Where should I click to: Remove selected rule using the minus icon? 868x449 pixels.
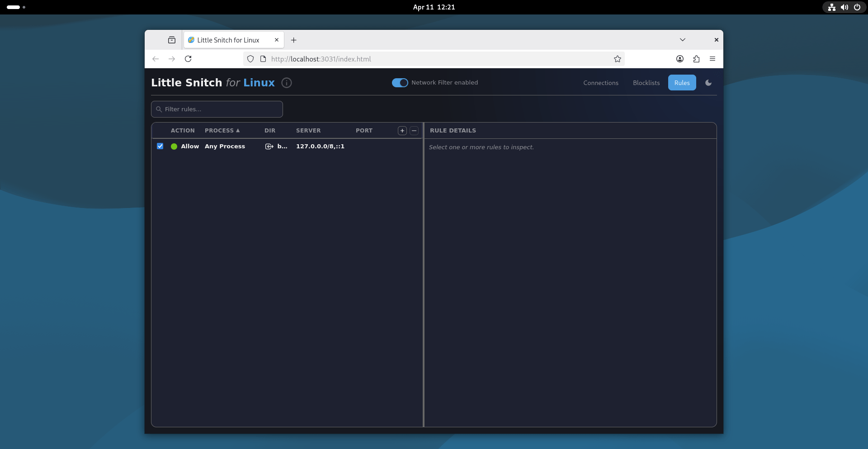414,131
